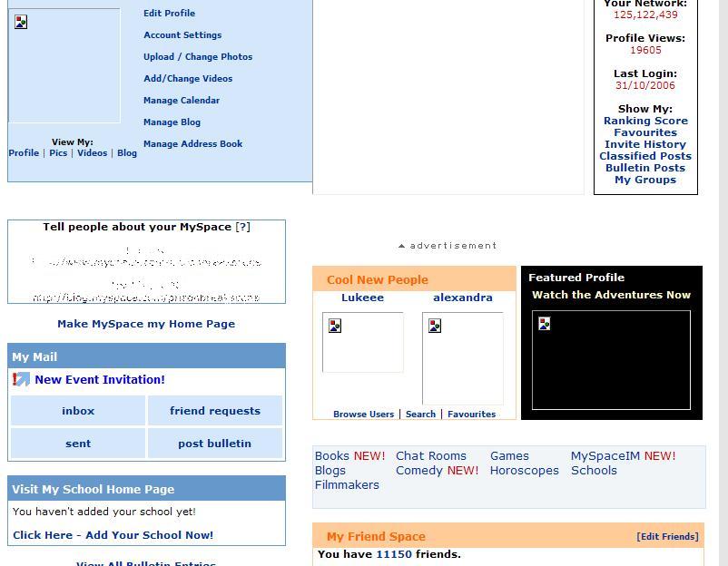This screenshot has height=566, width=728.
Task: Click Watch the Adventures Now
Action: (612, 295)
